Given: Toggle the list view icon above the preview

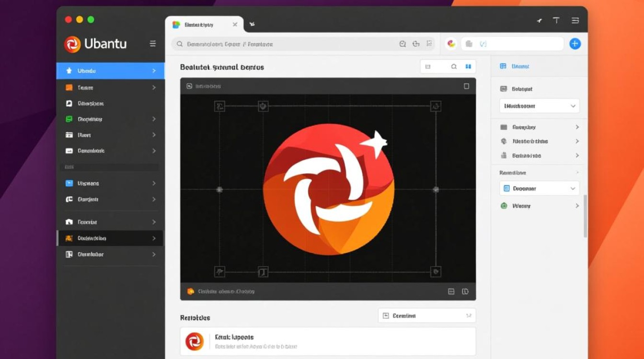Looking at the screenshot, I should [428, 67].
